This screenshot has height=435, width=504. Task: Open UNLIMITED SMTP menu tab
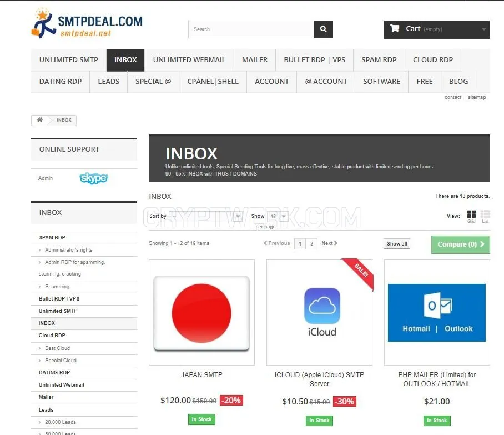(x=68, y=60)
